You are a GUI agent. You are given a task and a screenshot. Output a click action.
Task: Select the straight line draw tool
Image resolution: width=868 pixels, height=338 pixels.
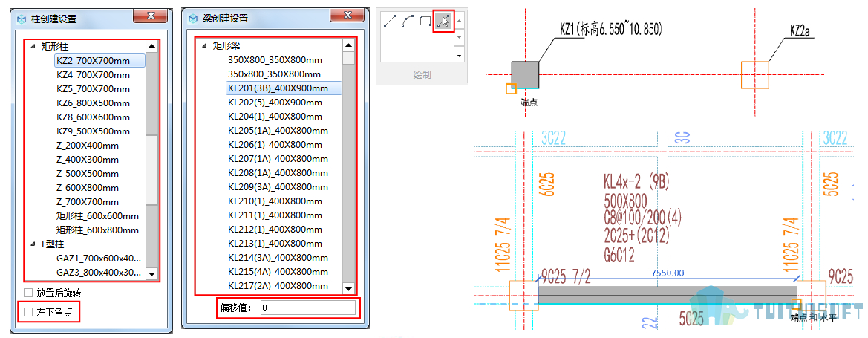[391, 21]
